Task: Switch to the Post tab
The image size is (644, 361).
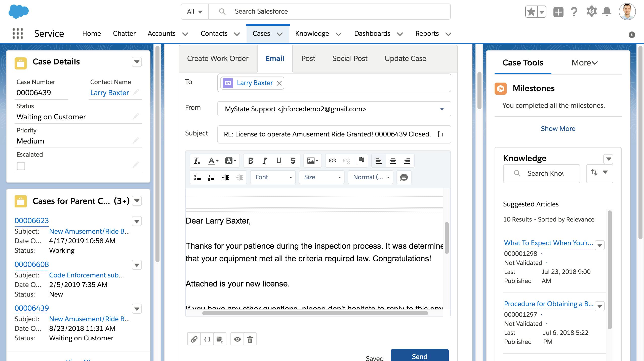Action: pyautogui.click(x=308, y=58)
